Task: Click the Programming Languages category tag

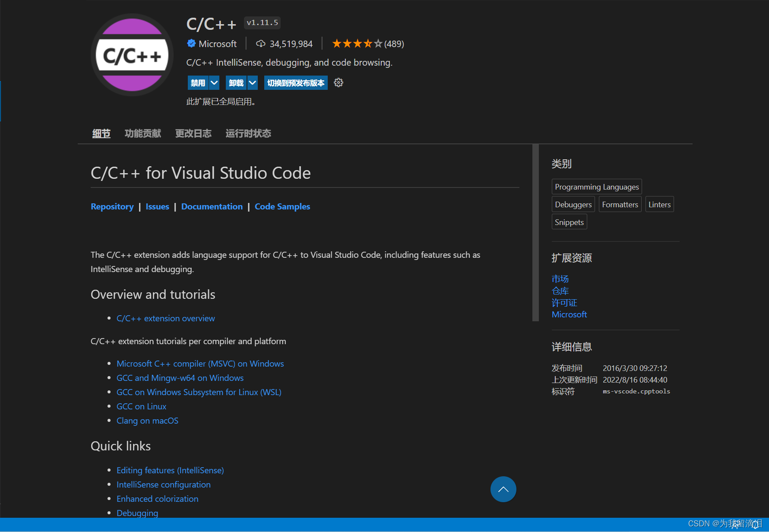Action: tap(597, 187)
